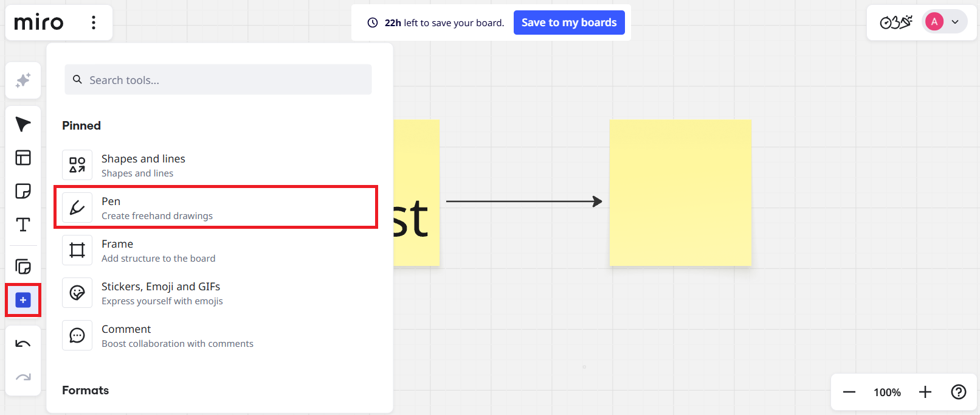Toggle the blue plus toolbar expander
980x415 pixels.
(22, 299)
